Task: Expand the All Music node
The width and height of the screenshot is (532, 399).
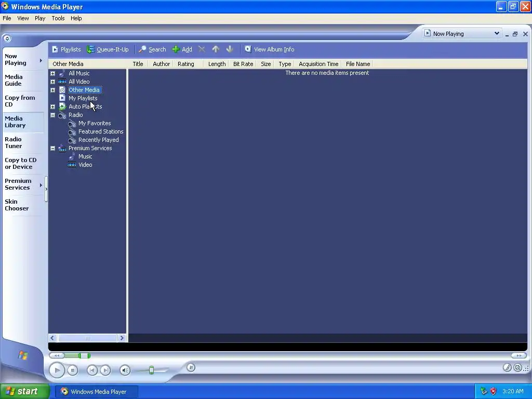Action: 52,73
